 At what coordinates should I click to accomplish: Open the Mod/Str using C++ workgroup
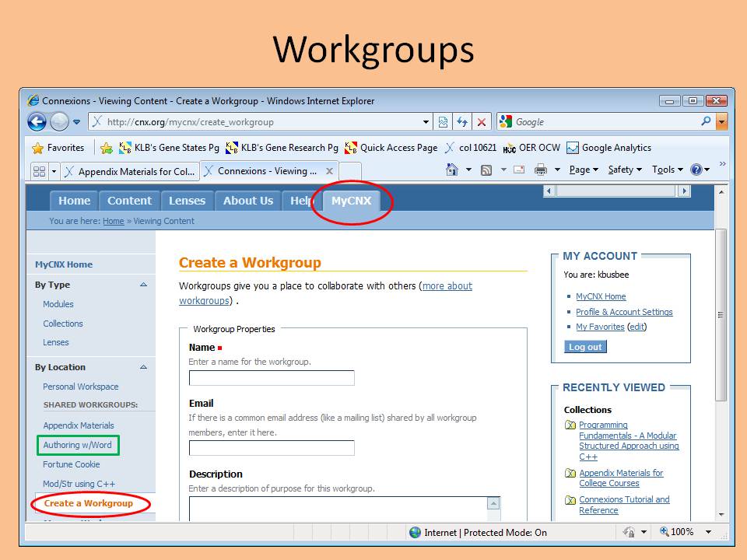click(79, 485)
